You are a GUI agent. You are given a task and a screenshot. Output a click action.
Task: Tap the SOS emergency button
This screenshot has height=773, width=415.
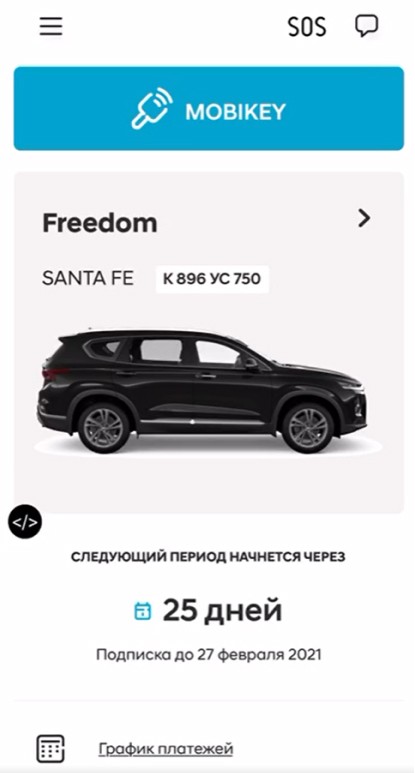pyautogui.click(x=307, y=26)
